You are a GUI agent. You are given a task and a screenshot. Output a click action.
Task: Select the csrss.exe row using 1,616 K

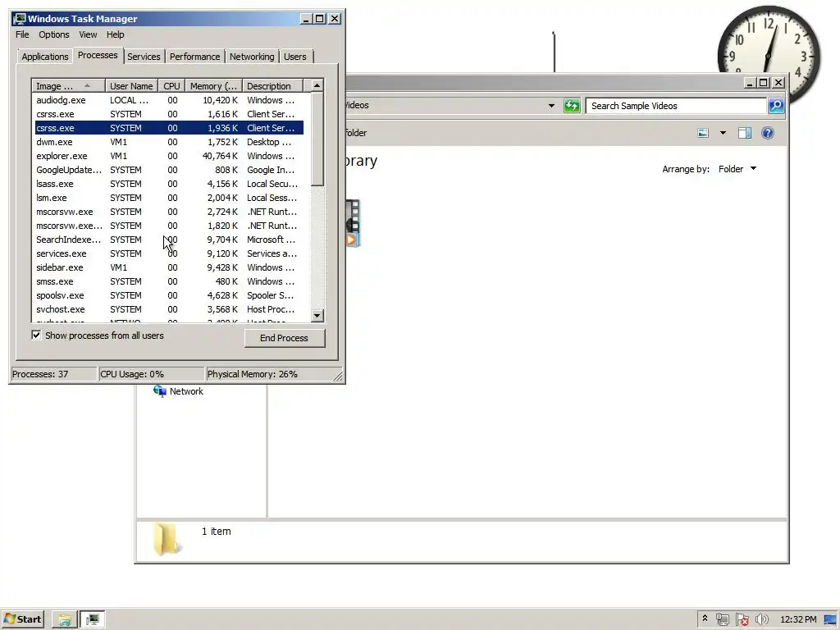coord(167,114)
